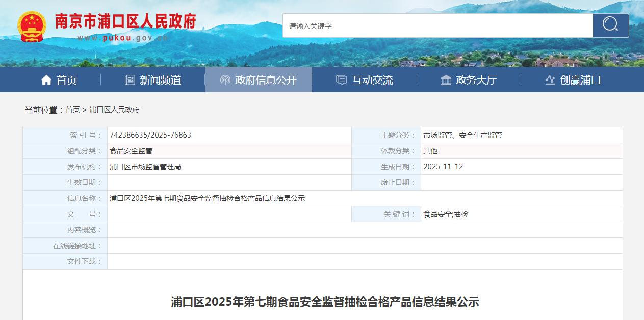This screenshot has height=320, width=644.
Task: Click the 组配分类 label cell
Action: pyautogui.click(x=65, y=151)
